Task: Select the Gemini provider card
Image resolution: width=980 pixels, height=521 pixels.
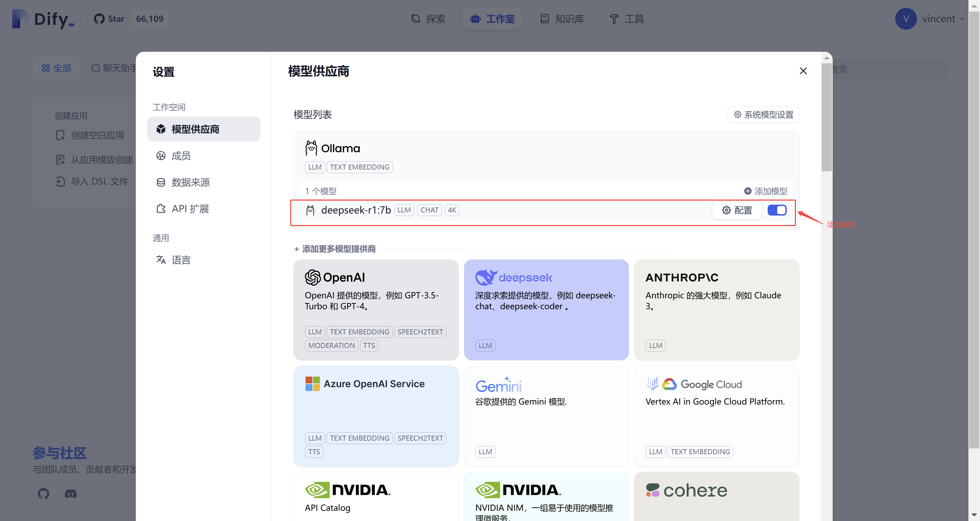Action: coord(546,416)
